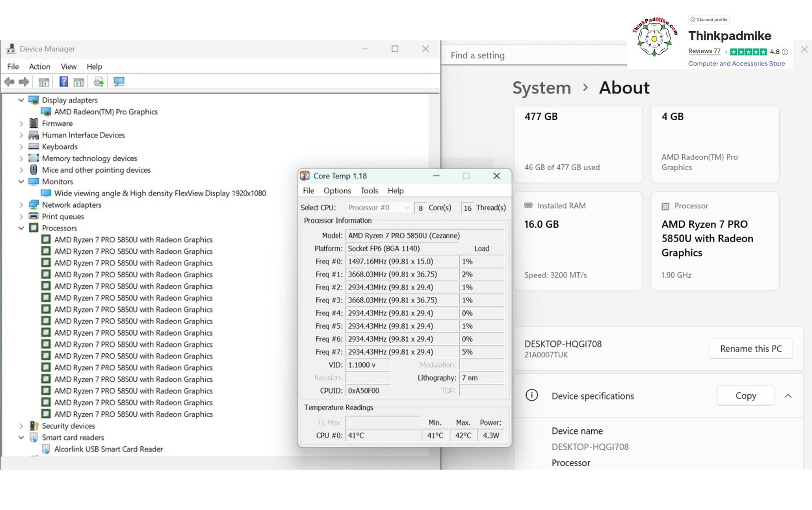Click the Show/Hide Action Pane toolbar icon
This screenshot has width=812, height=510.
(79, 82)
